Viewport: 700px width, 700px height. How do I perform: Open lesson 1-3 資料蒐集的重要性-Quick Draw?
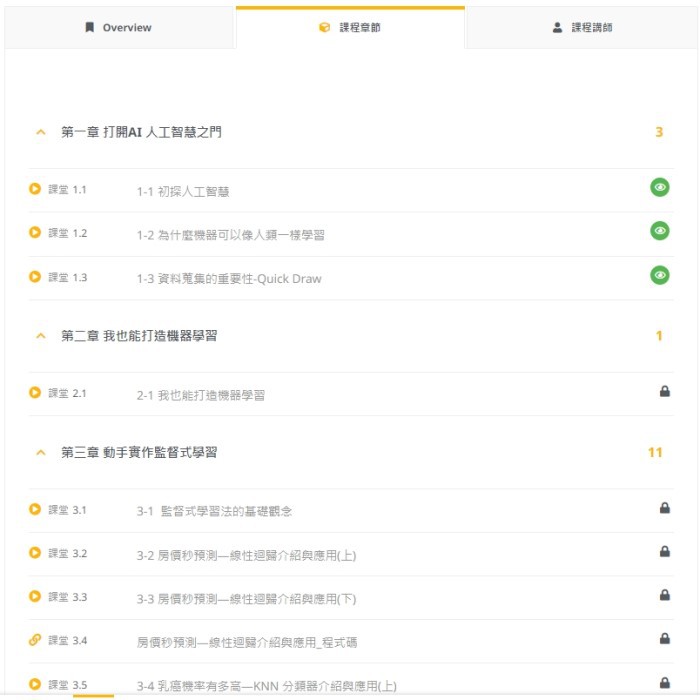pos(229,279)
